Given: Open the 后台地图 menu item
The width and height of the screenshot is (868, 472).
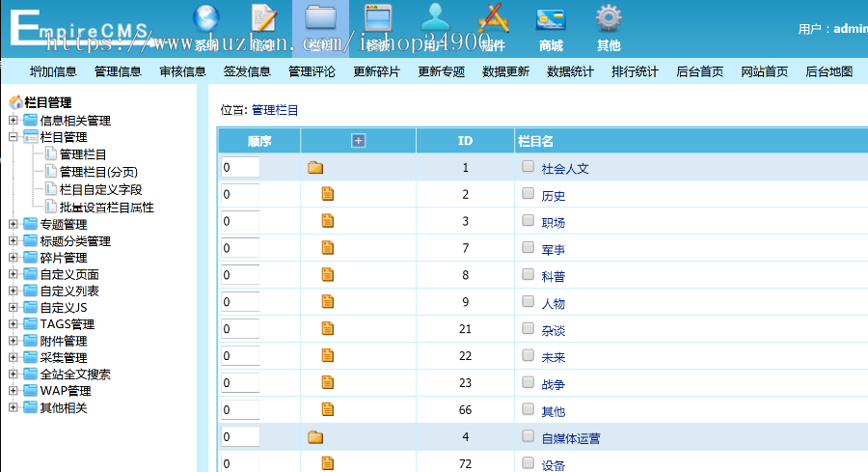Looking at the screenshot, I should pos(829,71).
